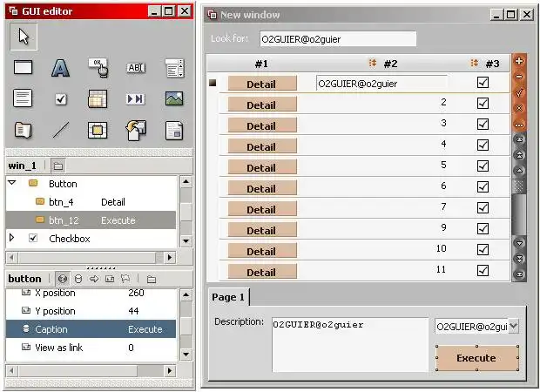
Task: Click the Detail button in row 10
Action: point(262,251)
